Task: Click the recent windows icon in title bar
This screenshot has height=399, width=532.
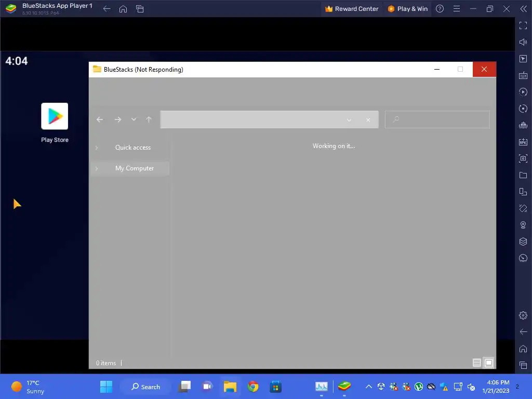Action: pyautogui.click(x=140, y=9)
